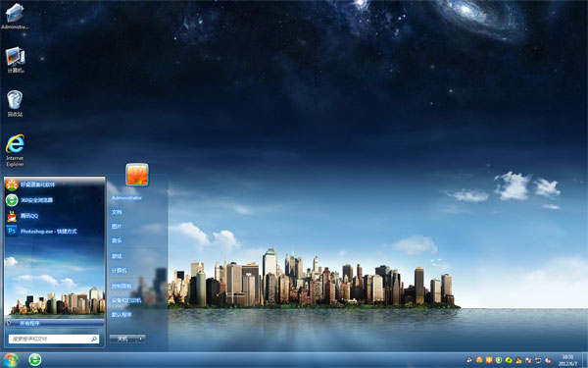The width and height of the screenshot is (588, 368).
Task: Click the orange square tray icon
Action: click(x=489, y=360)
